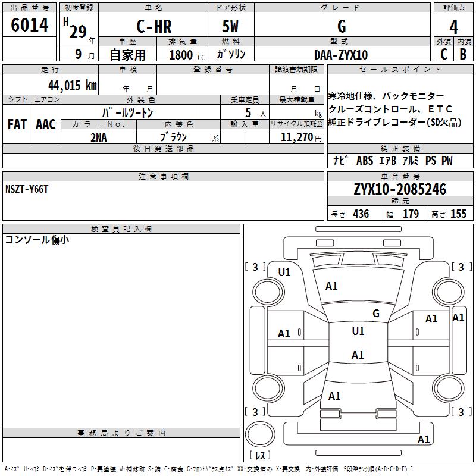476x476 pixels.
Task: Click the ABS equipment entry
Action: point(365,160)
